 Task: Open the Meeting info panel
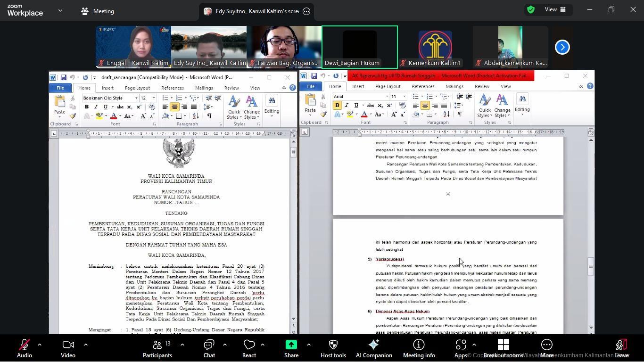coord(419,348)
